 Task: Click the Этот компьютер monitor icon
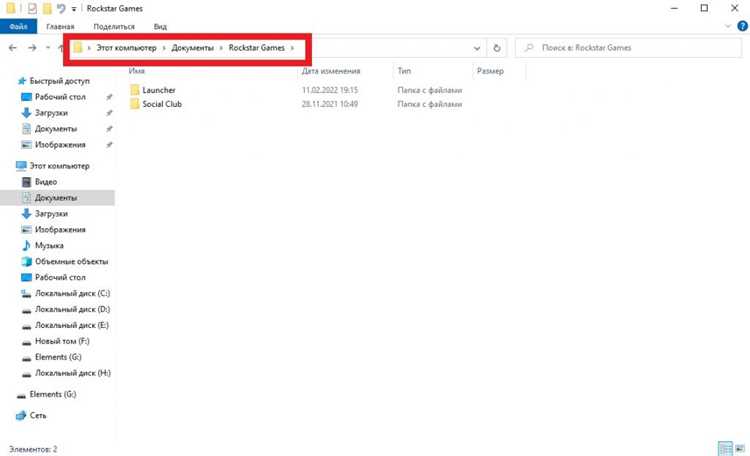[21, 166]
